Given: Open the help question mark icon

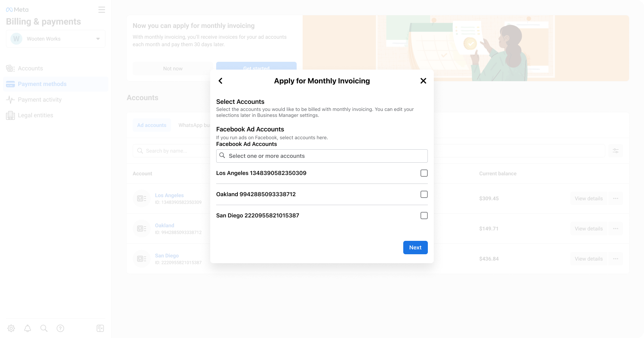Looking at the screenshot, I should pos(60,328).
